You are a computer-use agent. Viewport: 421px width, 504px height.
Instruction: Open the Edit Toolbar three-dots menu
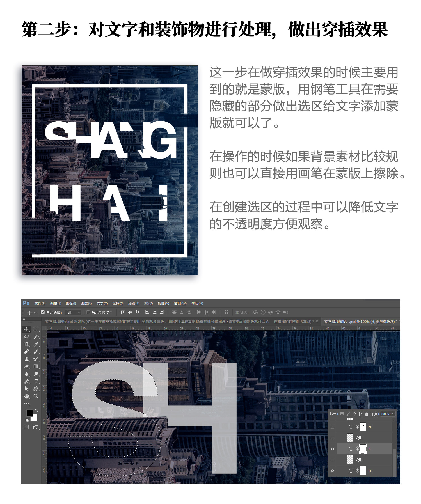tap(26, 404)
